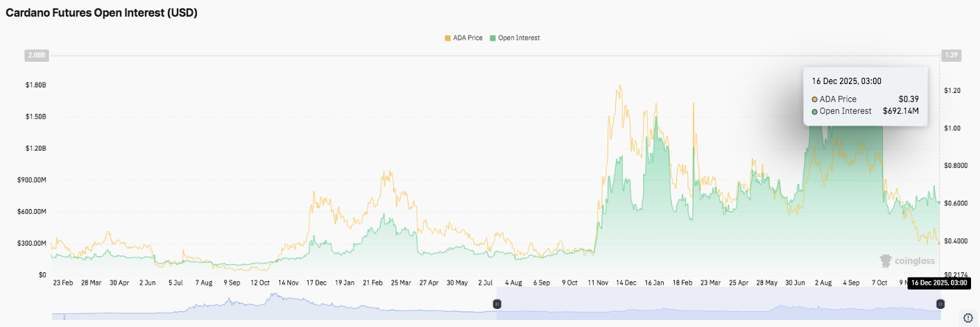This screenshot has width=980, height=327.
Task: Click the left handle of the range navigator
Action: (x=497, y=304)
